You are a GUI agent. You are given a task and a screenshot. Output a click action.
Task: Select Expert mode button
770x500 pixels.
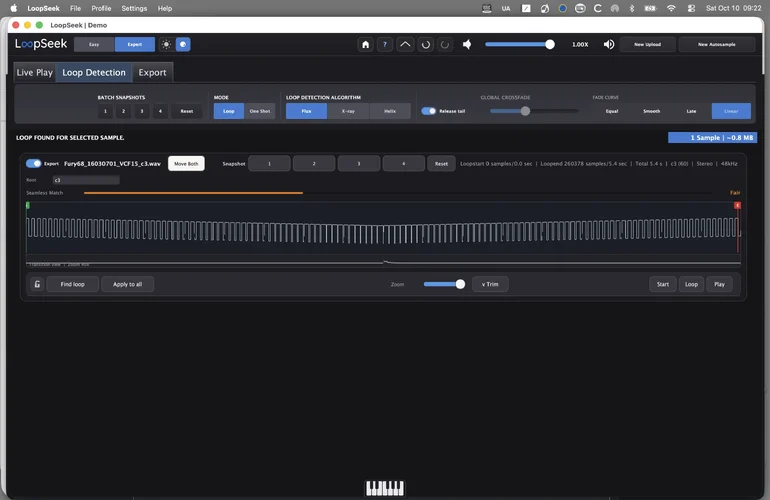point(135,44)
